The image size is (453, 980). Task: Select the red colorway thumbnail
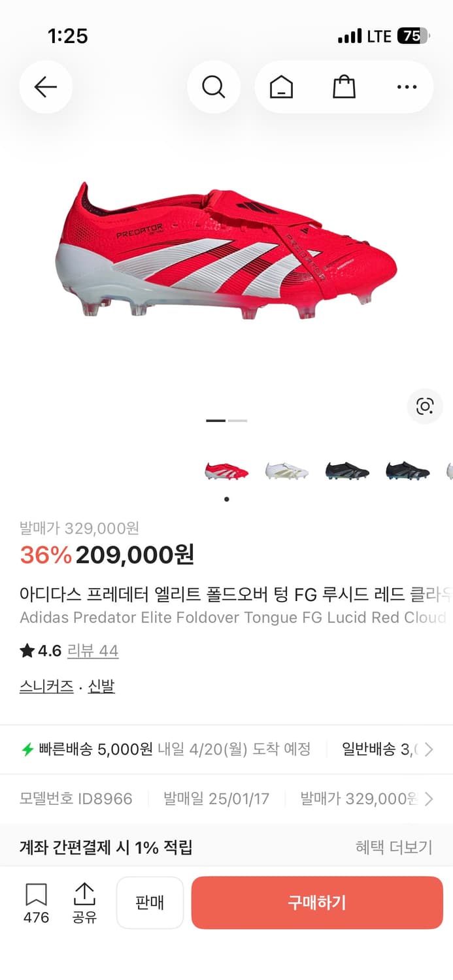(226, 470)
